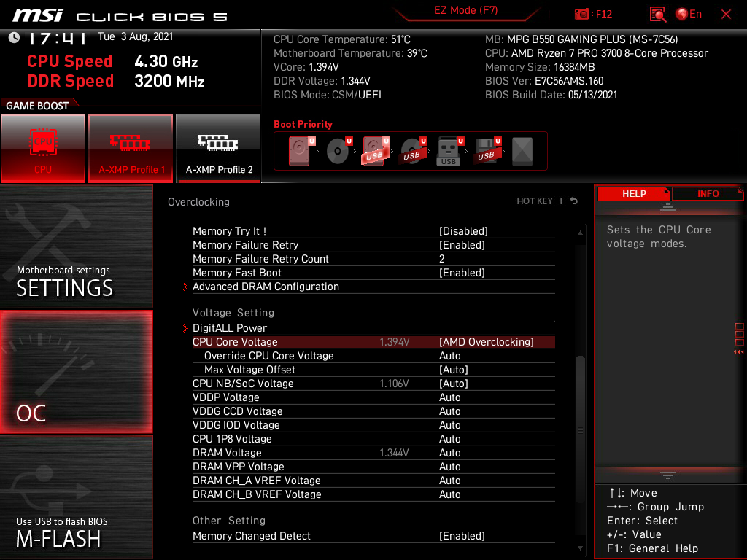This screenshot has height=560, width=747.
Task: Click the settings list scroll up arrow
Action: coord(580,233)
